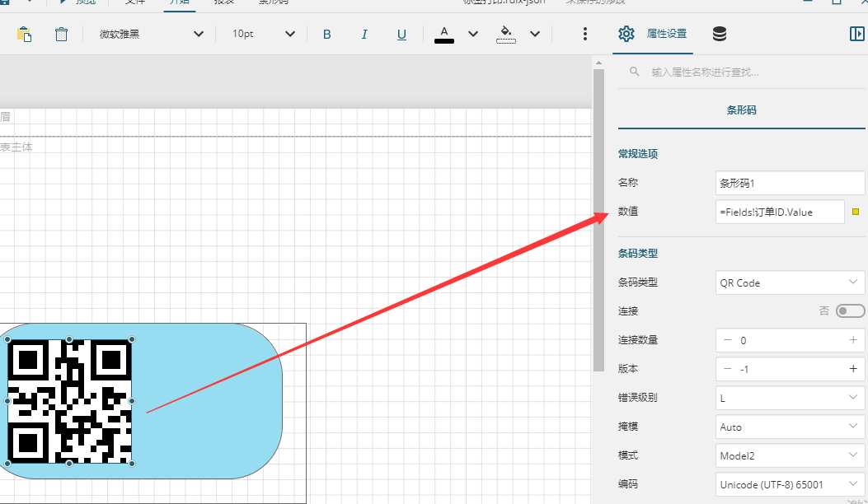Image resolution: width=868 pixels, height=504 pixels.
Task: Switch to the 属性设置 tab
Action: point(653,35)
